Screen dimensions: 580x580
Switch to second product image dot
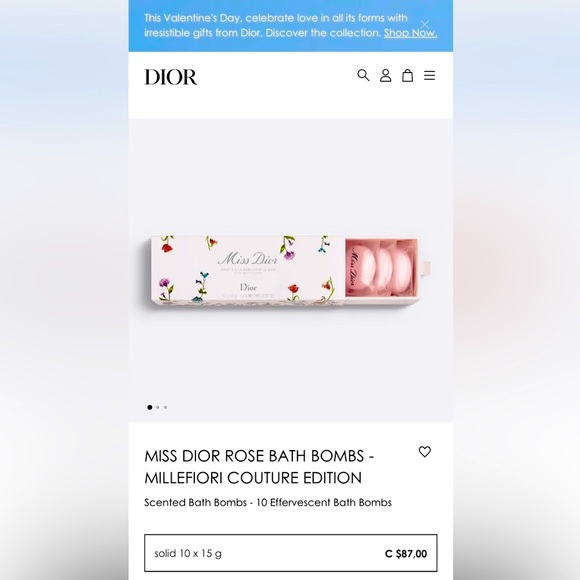point(158,407)
